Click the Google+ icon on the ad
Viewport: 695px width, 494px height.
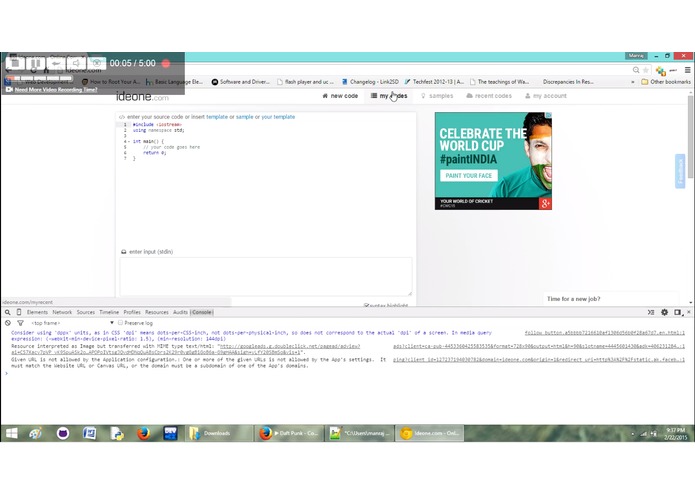(x=545, y=203)
